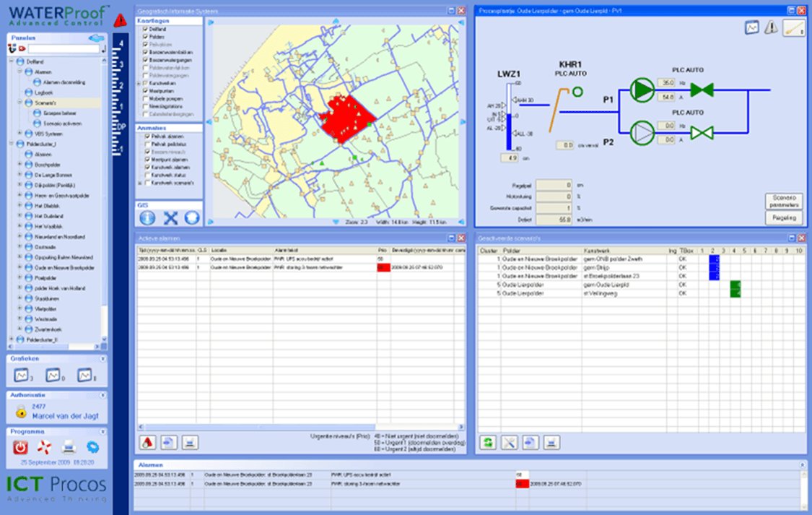
Task: Click the printer icon under Programma
Action: tap(69, 446)
